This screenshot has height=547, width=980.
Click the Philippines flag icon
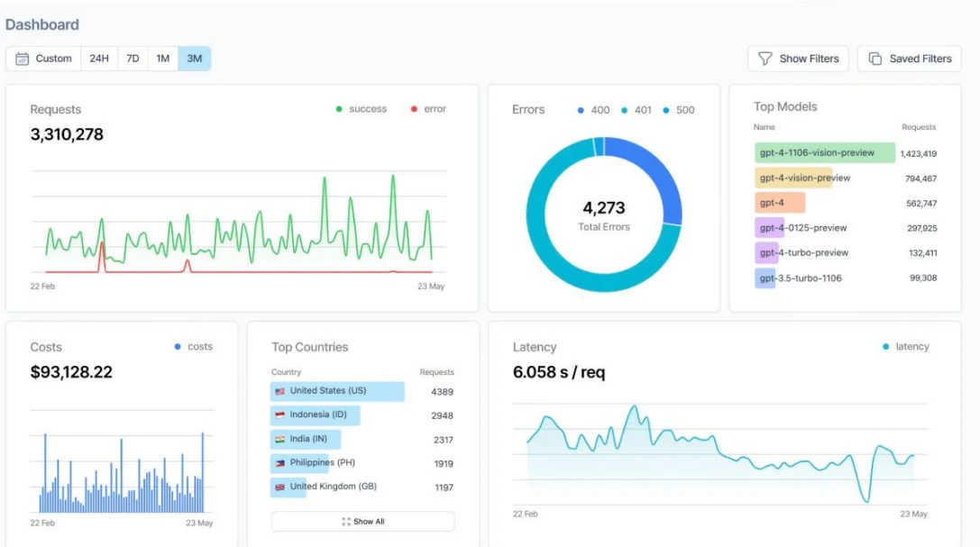pyautogui.click(x=279, y=463)
